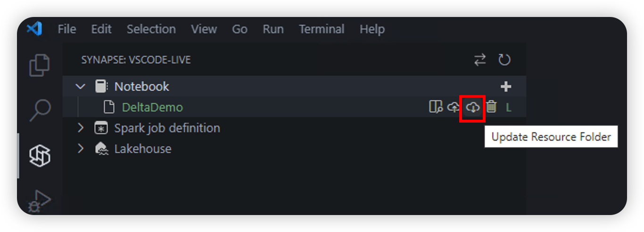Publish DeltaDemo with cloud upload icon
Viewport: 644px width, 232px height.
(454, 107)
